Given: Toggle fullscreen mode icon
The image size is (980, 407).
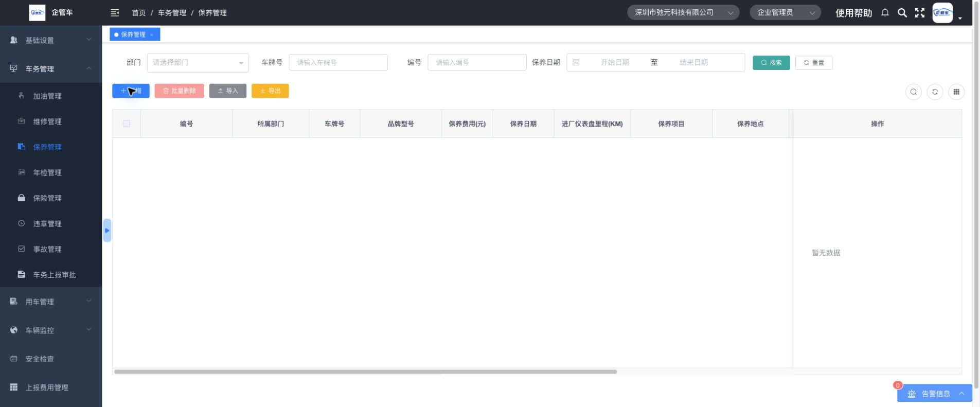Looking at the screenshot, I should (x=920, y=13).
